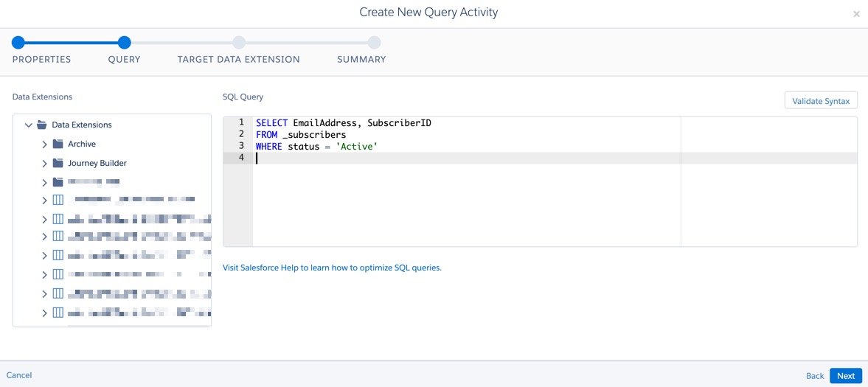
Task: Click the open Data Extensions folder icon
Action: pos(41,125)
